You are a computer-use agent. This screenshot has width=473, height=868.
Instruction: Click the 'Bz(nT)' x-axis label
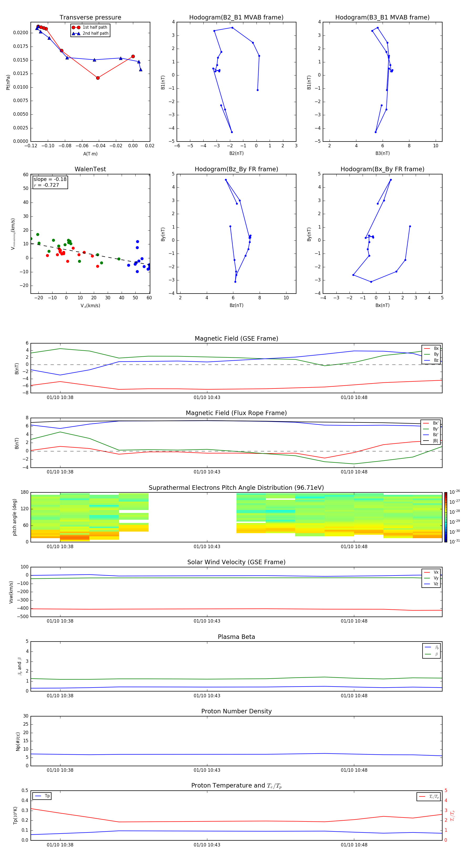point(236,305)
